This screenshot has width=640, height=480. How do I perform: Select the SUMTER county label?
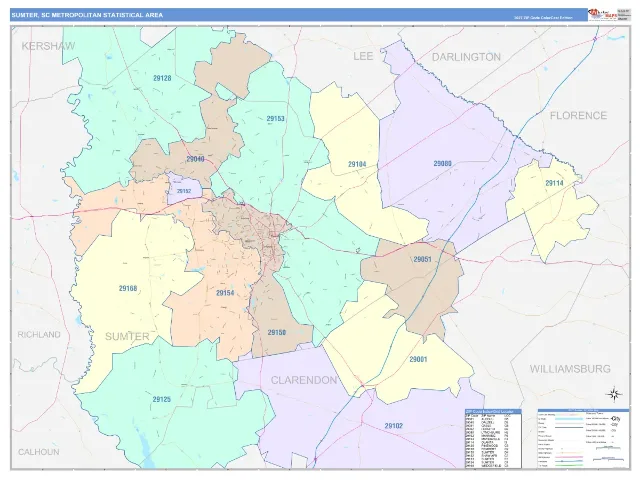click(127, 337)
